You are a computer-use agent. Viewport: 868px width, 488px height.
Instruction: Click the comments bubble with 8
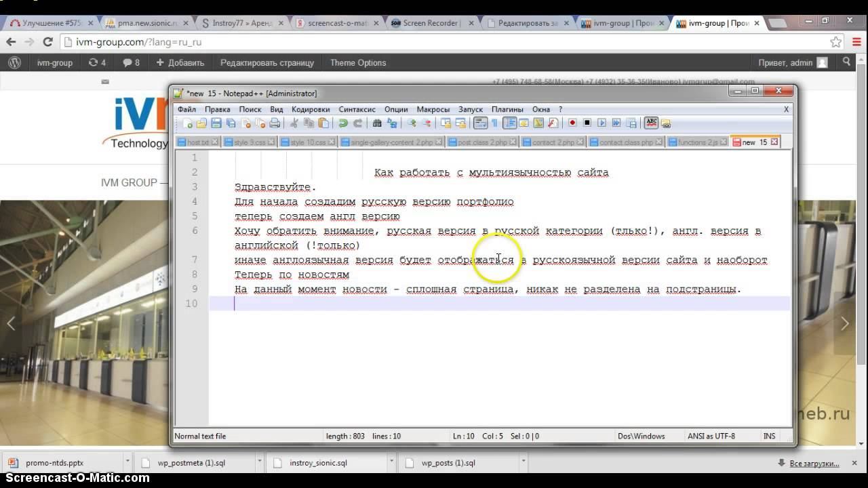coord(131,62)
